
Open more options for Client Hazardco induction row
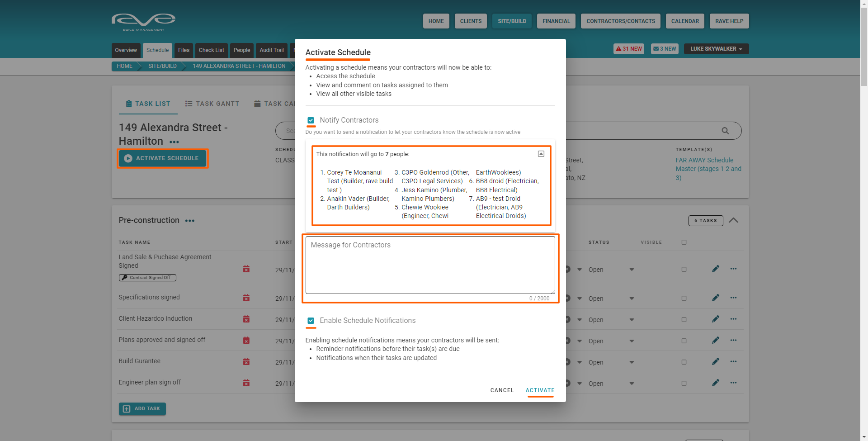[x=733, y=319]
